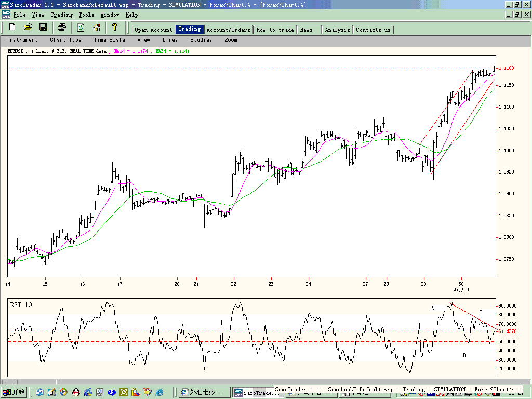This screenshot has height=399, width=532.
Task: Open a file with the folder icon
Action: click(x=28, y=27)
